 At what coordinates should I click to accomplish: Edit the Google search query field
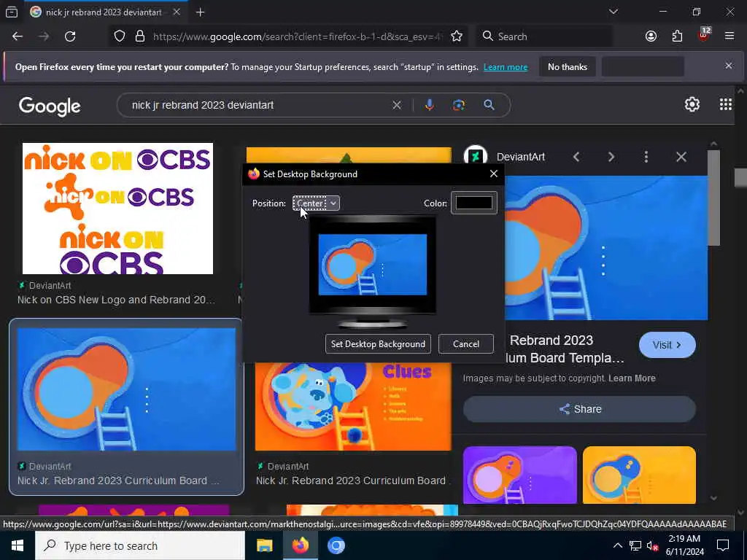pyautogui.click(x=258, y=105)
